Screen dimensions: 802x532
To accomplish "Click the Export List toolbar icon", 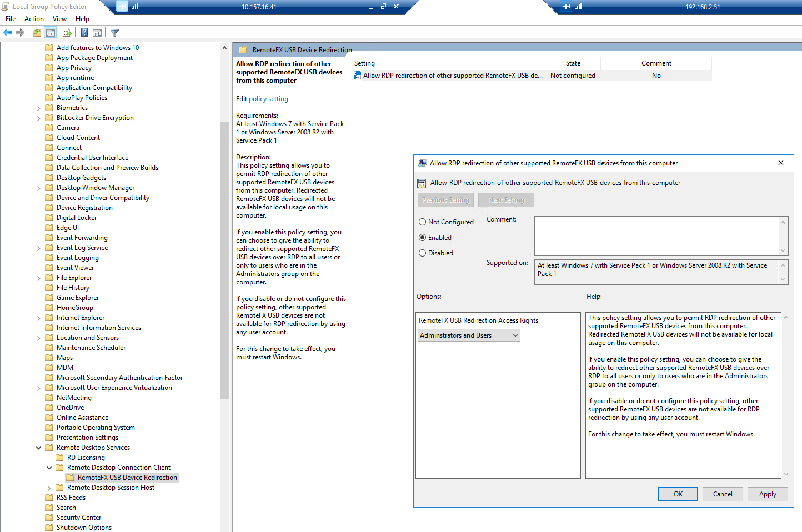I will click(x=67, y=33).
